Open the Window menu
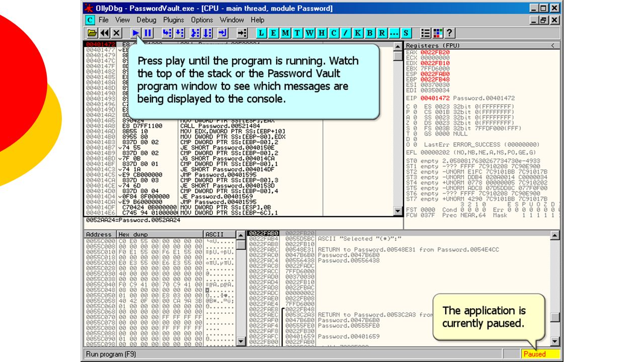 tap(232, 20)
